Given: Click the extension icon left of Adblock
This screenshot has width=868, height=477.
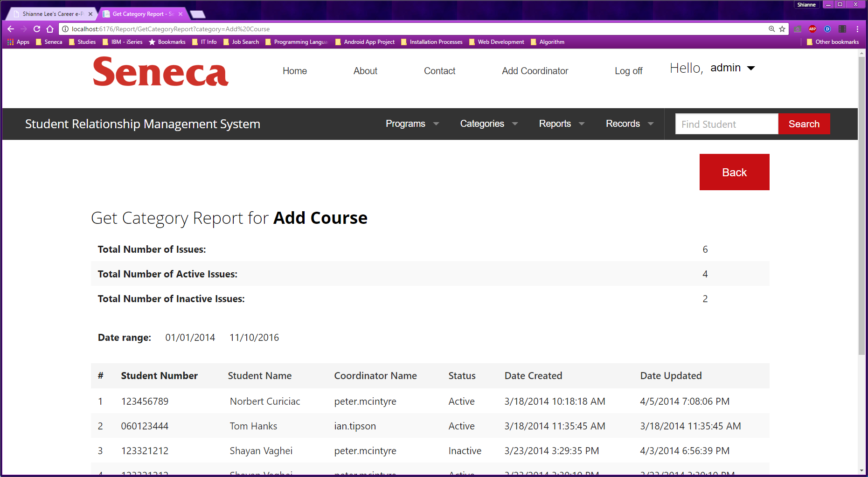Looking at the screenshot, I should coord(798,29).
